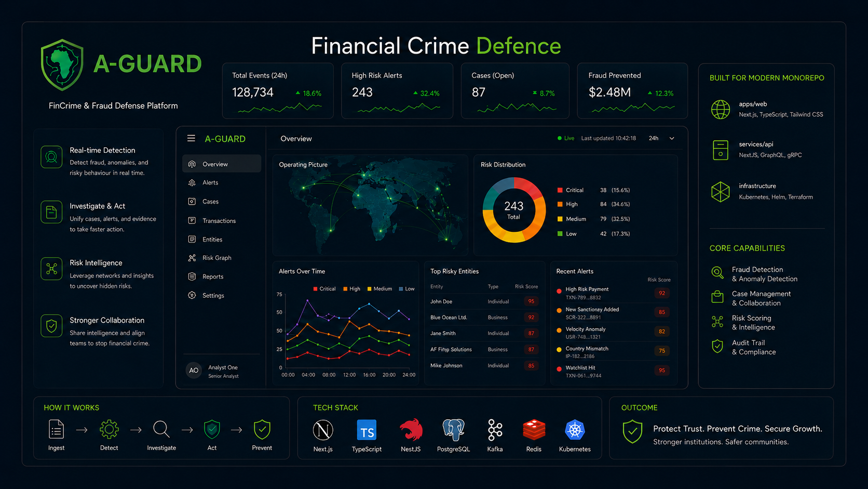
Task: Click the Investigate & Act document icon
Action: (51, 212)
